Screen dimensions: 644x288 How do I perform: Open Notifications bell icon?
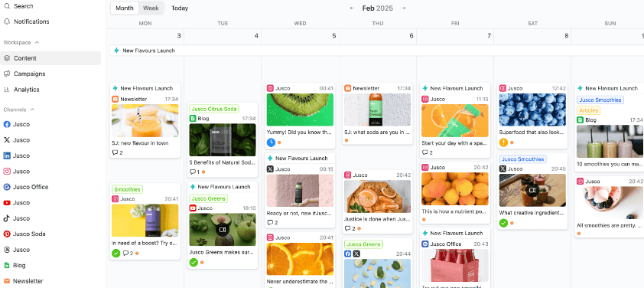pyautogui.click(x=7, y=21)
